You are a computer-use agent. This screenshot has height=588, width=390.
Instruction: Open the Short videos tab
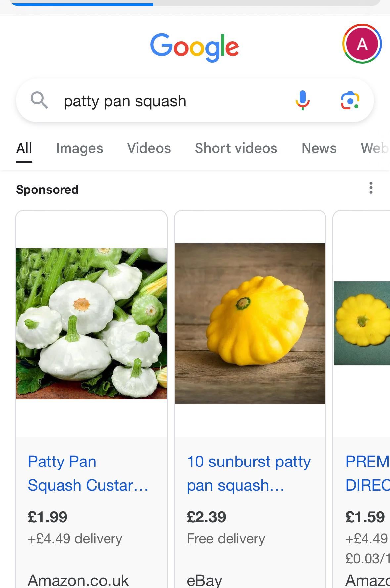pyautogui.click(x=236, y=148)
